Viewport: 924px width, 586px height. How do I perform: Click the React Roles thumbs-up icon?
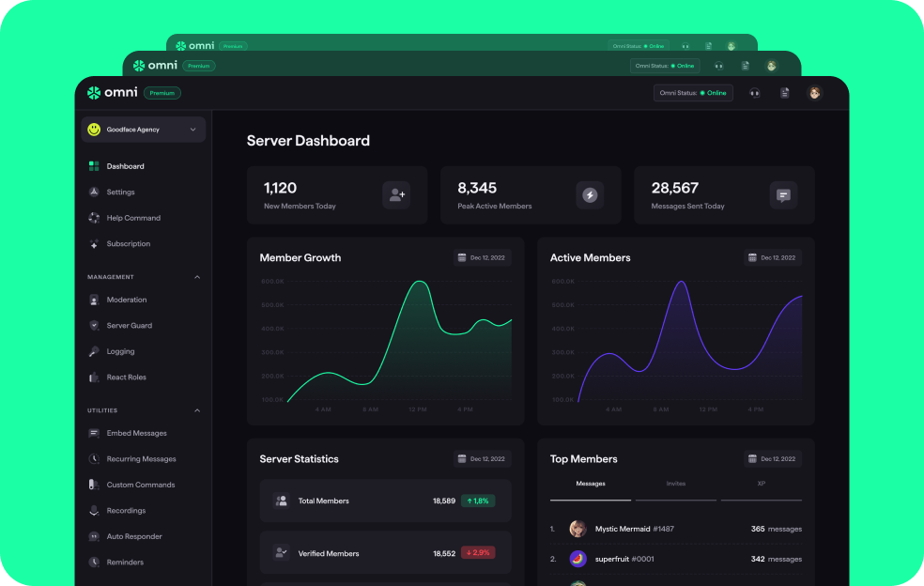(94, 378)
